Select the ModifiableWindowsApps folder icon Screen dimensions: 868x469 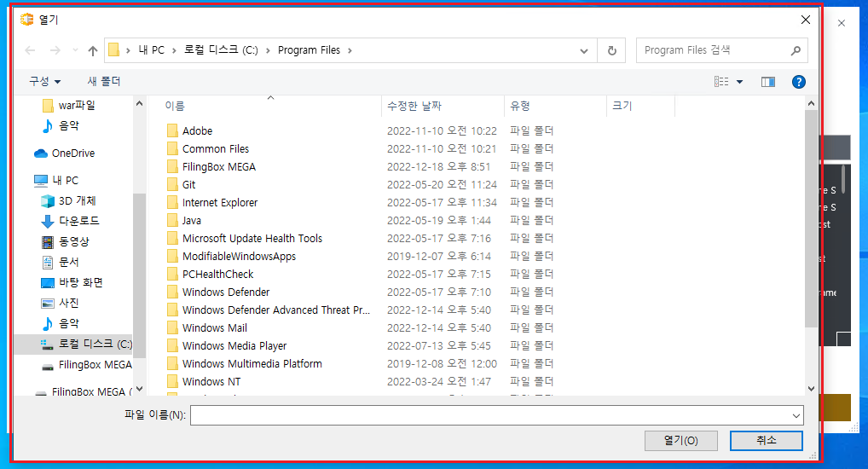[x=172, y=256]
